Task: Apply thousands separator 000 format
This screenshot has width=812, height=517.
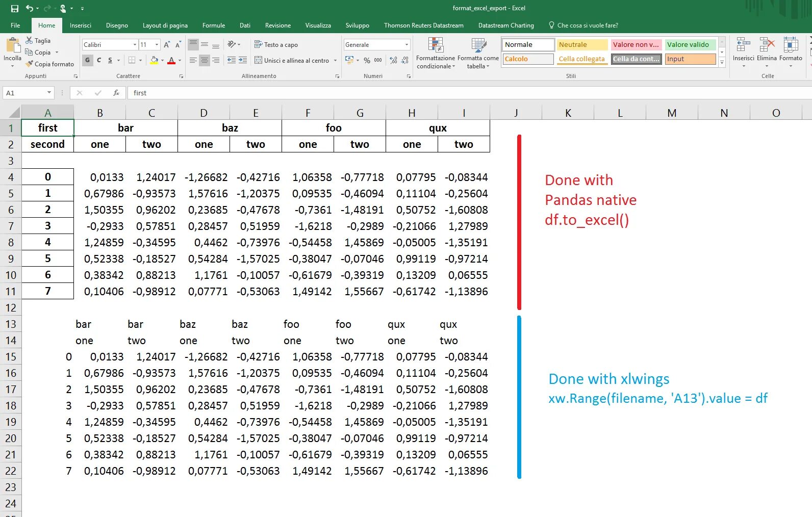Action: click(378, 60)
